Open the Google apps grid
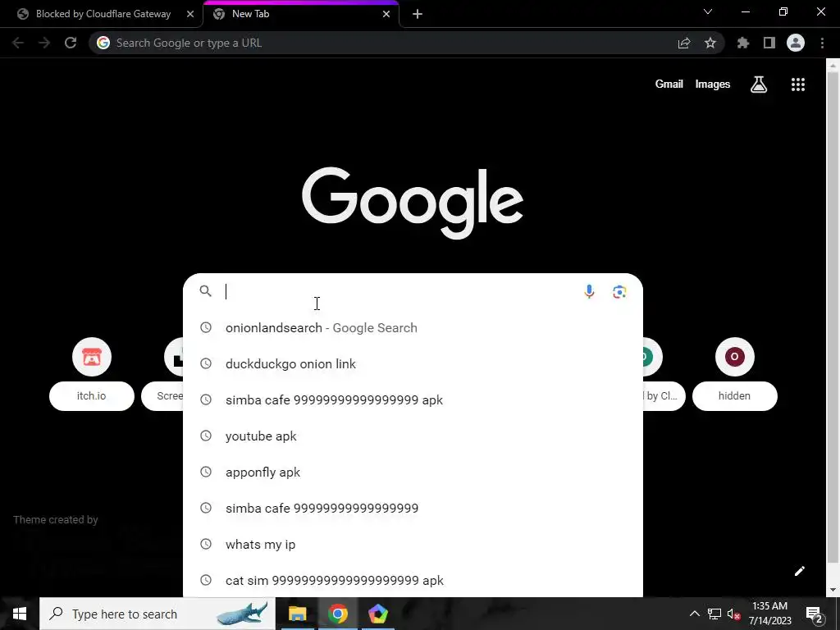 tap(798, 84)
